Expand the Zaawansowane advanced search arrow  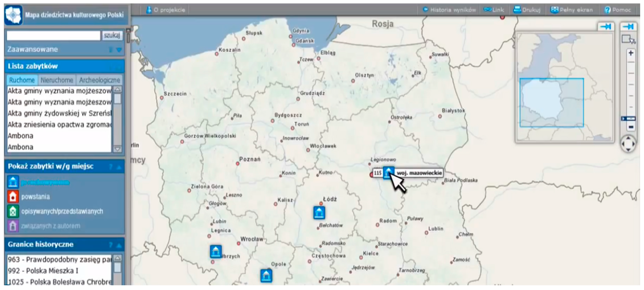[119, 50]
